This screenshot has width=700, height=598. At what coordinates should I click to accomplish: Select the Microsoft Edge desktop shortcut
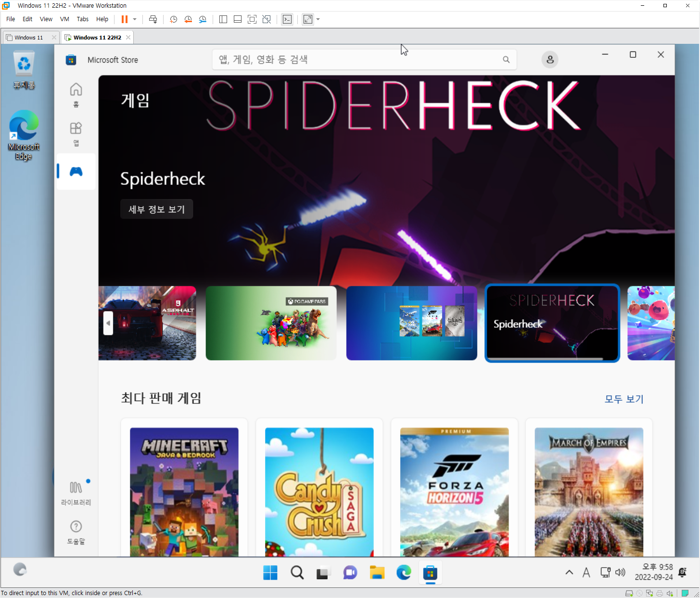tap(24, 136)
